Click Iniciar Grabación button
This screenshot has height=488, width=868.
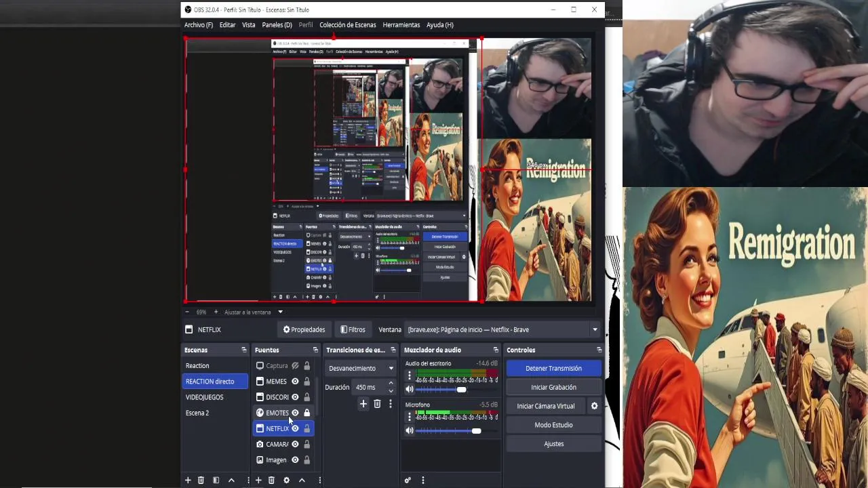coord(553,387)
